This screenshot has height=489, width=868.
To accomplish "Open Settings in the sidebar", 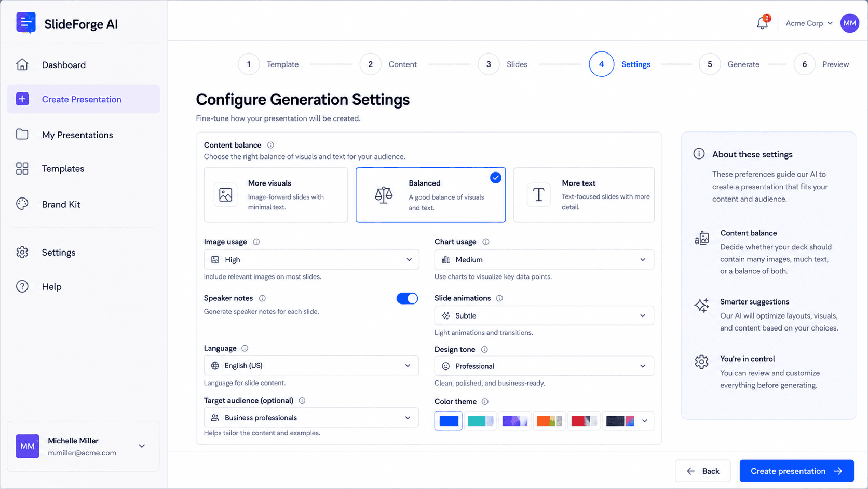I will [x=83, y=252].
